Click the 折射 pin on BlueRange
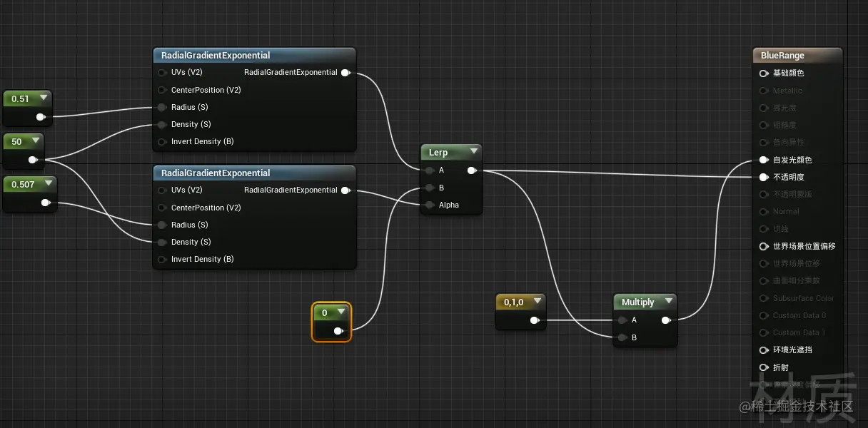This screenshot has width=868, height=428. tap(764, 367)
